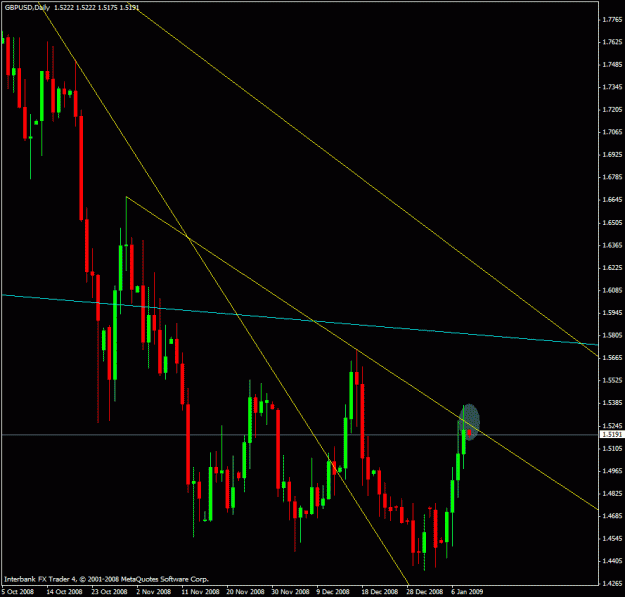Click the 28 Dec 2008 date label
Image resolution: width=625 pixels, height=597 pixels.
pyautogui.click(x=425, y=591)
